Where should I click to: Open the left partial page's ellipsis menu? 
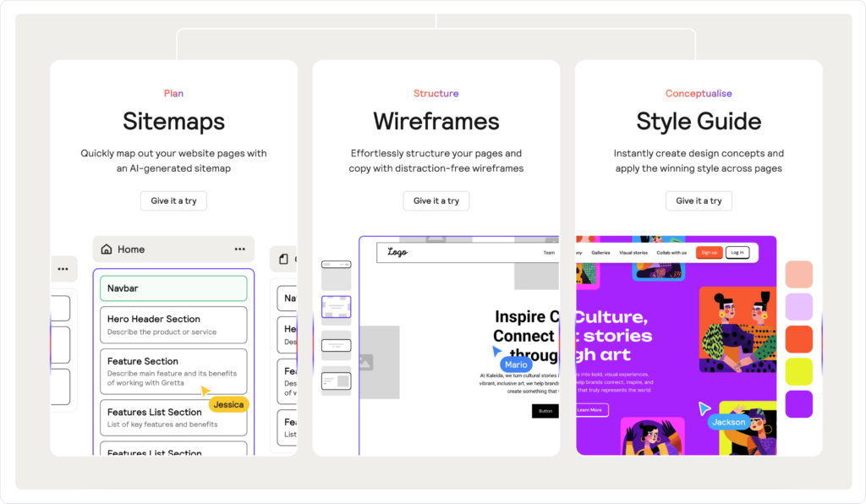63,269
